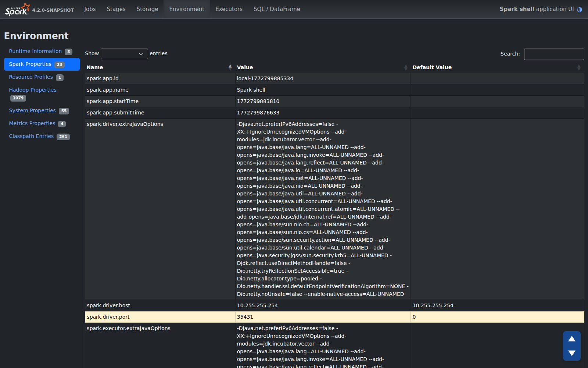The height and width of the screenshot is (368, 588).
Task: Toggle between dark and light theme
Action: click(580, 10)
